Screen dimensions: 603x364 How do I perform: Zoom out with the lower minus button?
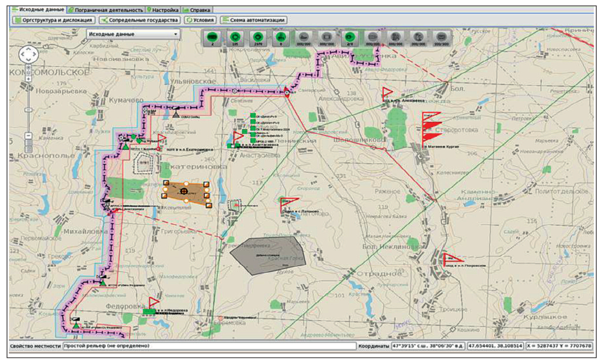[28, 136]
